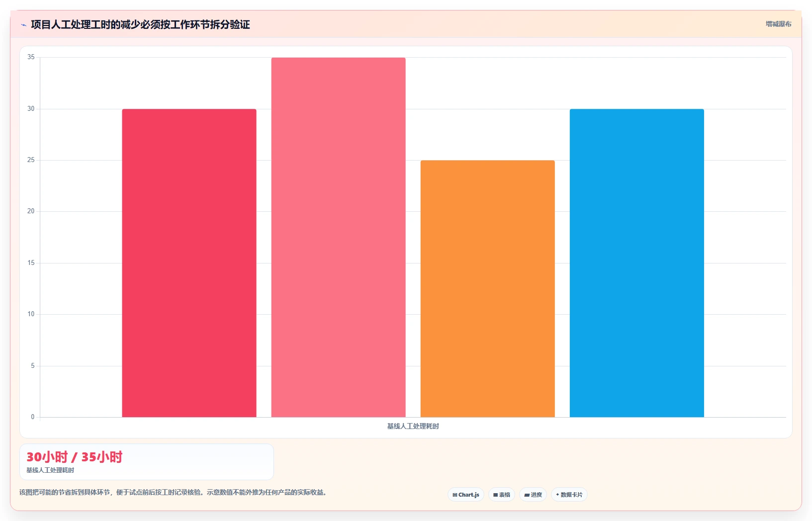
Task: Click the pink second bar
Action: [339, 237]
